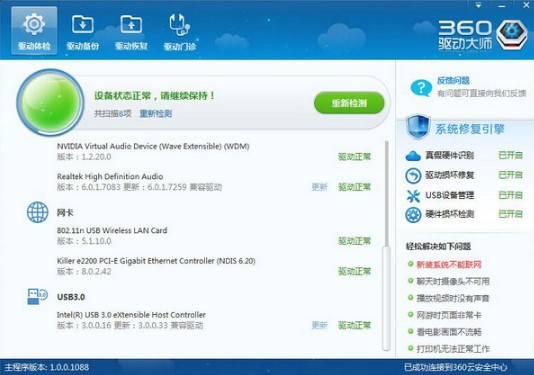Screen dimensions: 534x375
Task: Open the 驱动门诊 stethoscope tab
Action: [x=179, y=32]
